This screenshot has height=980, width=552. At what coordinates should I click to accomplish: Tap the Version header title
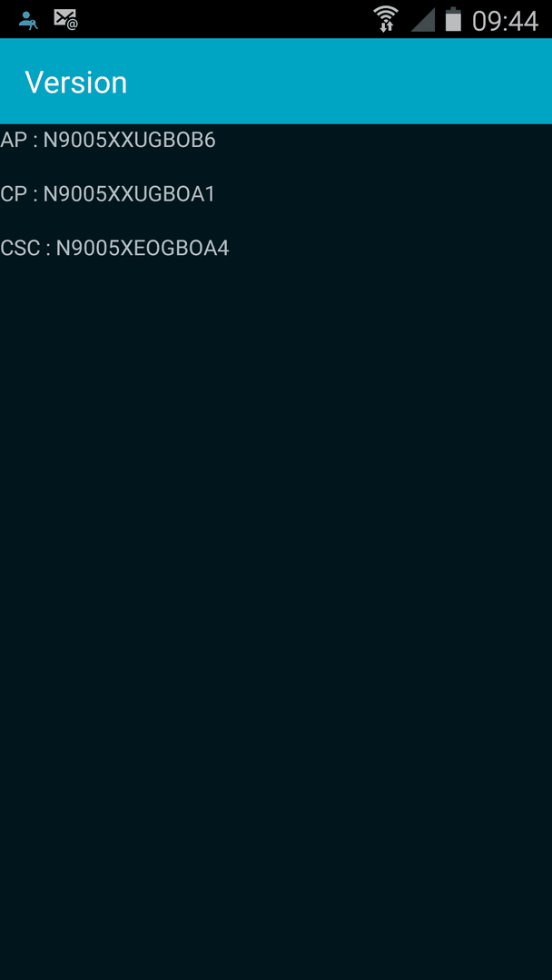coord(75,82)
